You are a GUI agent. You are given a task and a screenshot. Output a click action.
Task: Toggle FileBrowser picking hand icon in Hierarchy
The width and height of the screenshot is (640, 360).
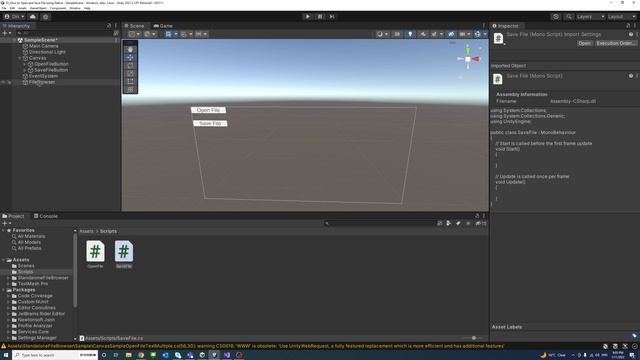(9, 82)
